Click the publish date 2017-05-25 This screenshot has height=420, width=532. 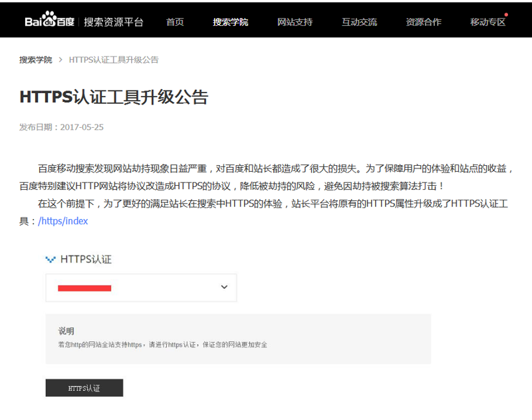[x=82, y=127]
